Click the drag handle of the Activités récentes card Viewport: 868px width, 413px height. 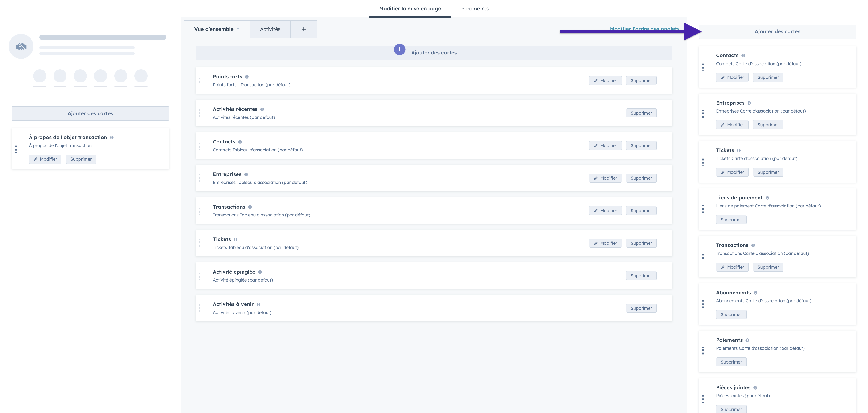pos(199,113)
